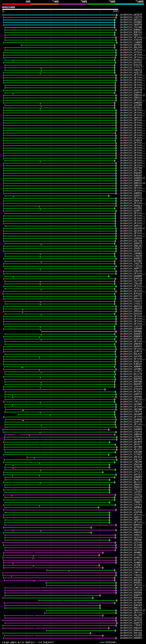Select the UniRef100_A8NHP0 row label
This screenshot has width=146, height=644.
coord(131,366)
